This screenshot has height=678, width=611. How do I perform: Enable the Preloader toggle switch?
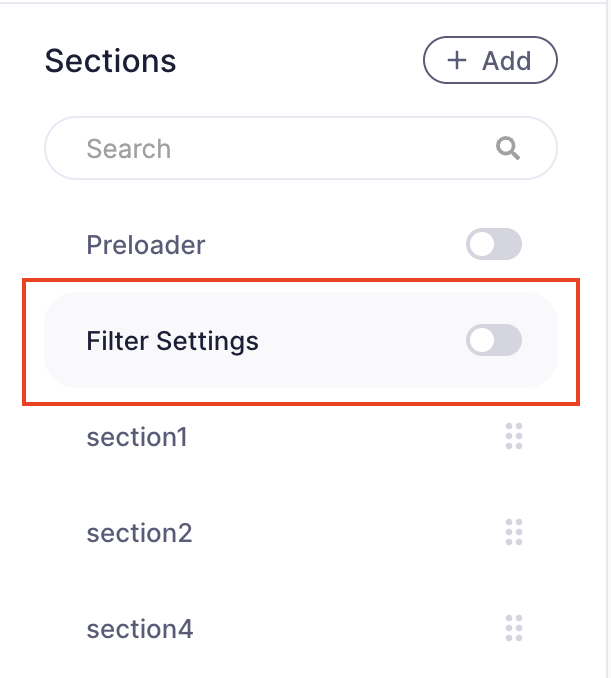[494, 245]
